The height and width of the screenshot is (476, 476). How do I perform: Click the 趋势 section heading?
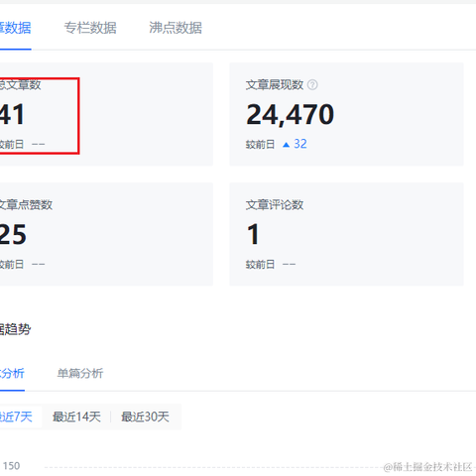pos(15,329)
